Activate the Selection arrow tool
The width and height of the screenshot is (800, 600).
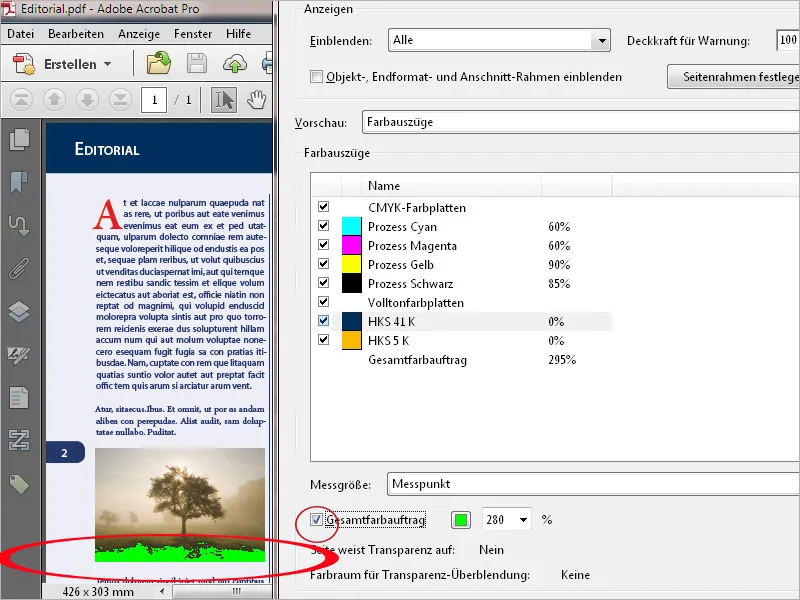point(223,99)
